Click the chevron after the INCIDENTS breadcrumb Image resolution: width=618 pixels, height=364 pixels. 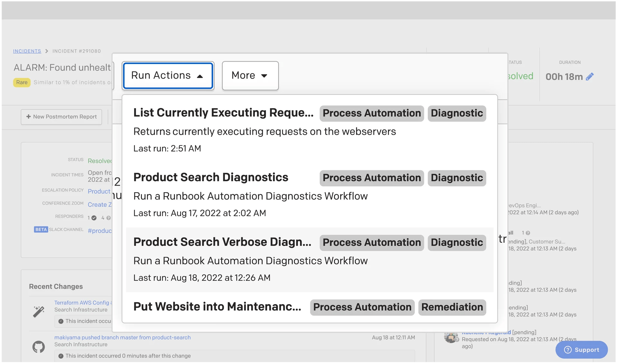pyautogui.click(x=46, y=51)
